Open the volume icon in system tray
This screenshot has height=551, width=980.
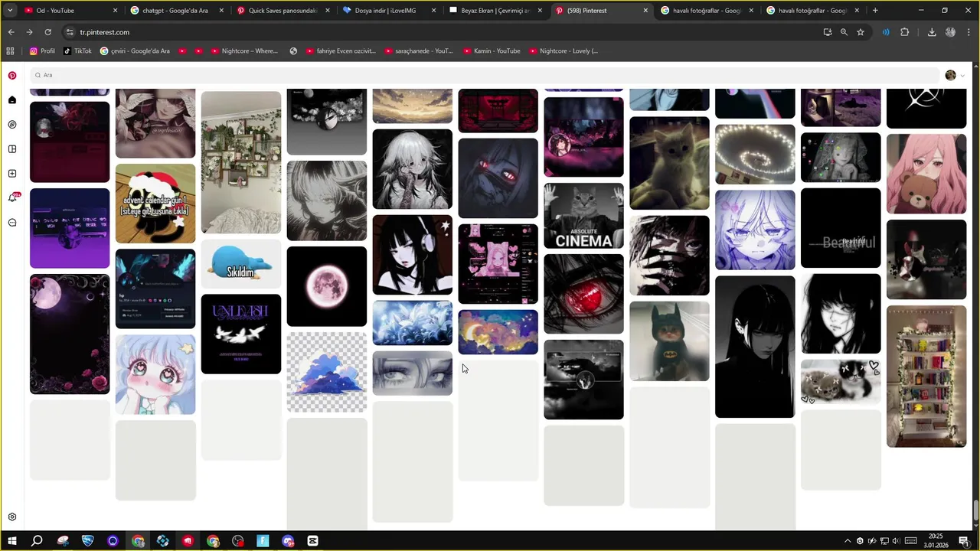(897, 541)
